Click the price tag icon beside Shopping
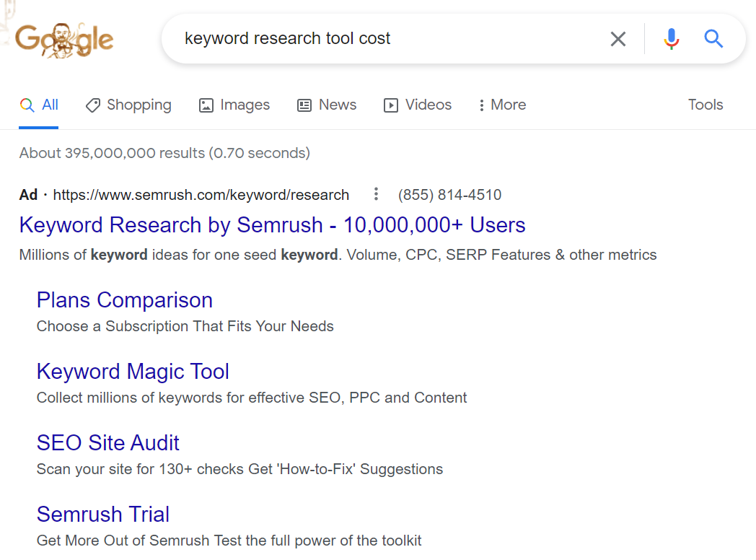The width and height of the screenshot is (756, 560). point(93,105)
